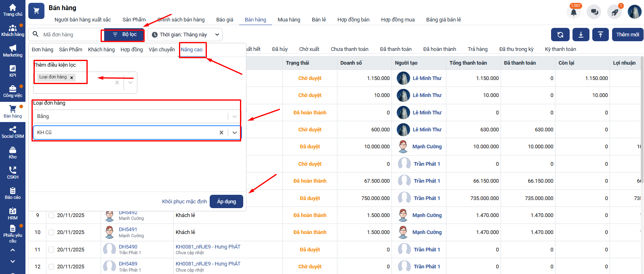Filter list by Trả hàng status
The width and height of the screenshot is (644, 274).
(x=478, y=49)
